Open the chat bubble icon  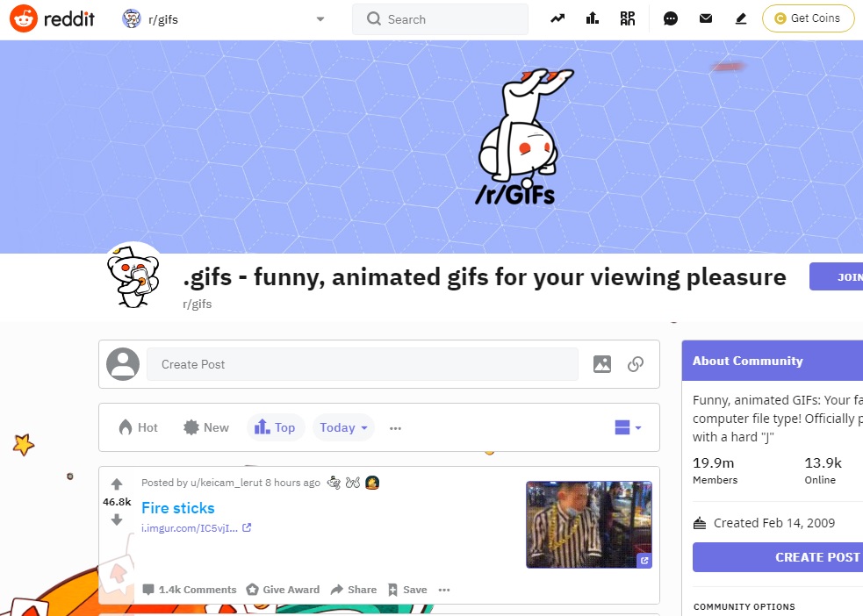click(x=671, y=18)
